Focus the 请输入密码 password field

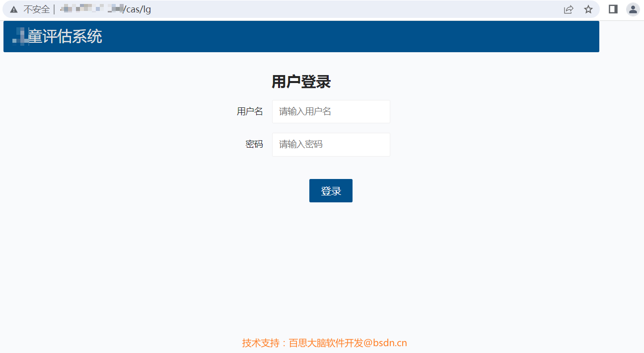point(331,145)
